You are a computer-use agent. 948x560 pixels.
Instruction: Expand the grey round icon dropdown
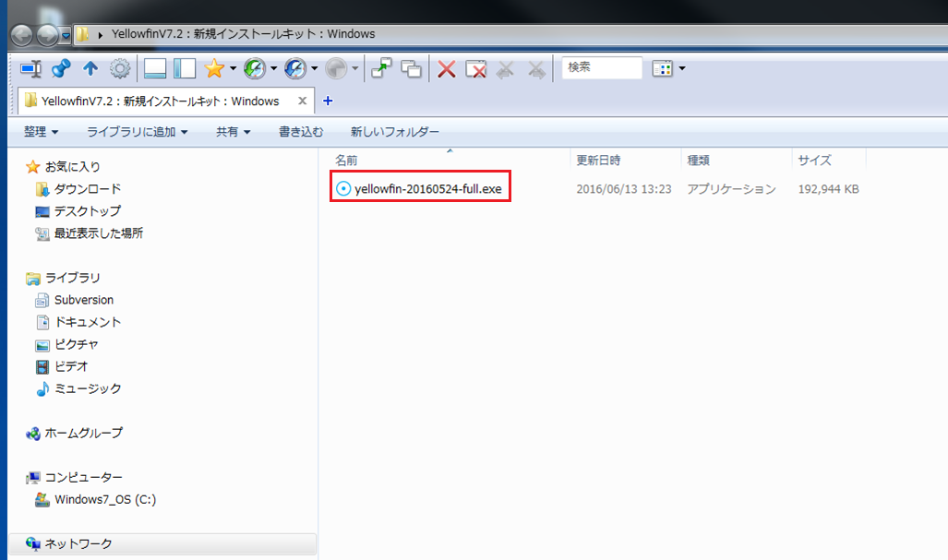click(x=354, y=69)
